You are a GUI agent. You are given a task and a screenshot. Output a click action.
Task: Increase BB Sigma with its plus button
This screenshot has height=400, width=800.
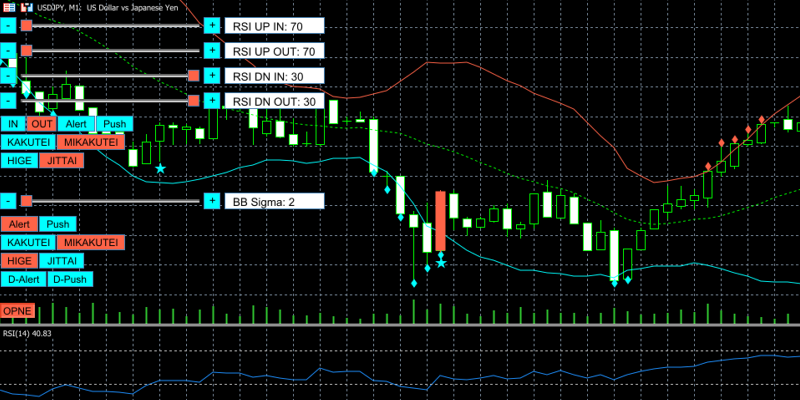tap(212, 201)
